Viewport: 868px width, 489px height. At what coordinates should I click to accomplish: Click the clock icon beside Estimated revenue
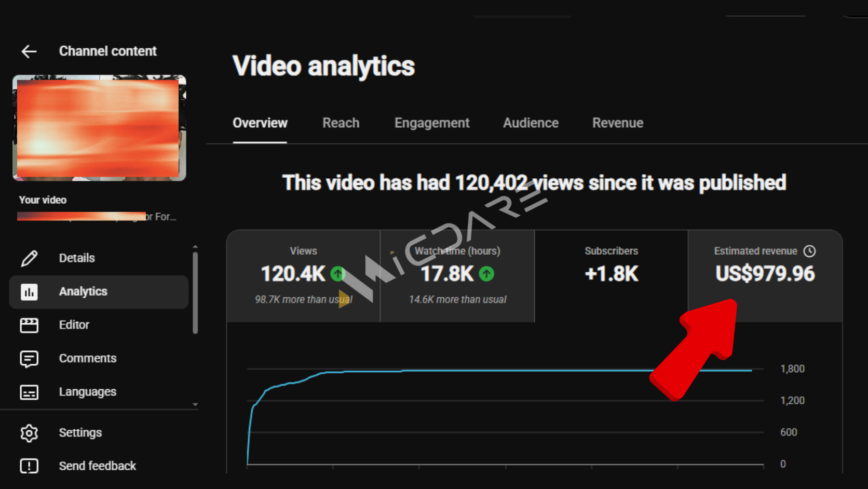(809, 251)
